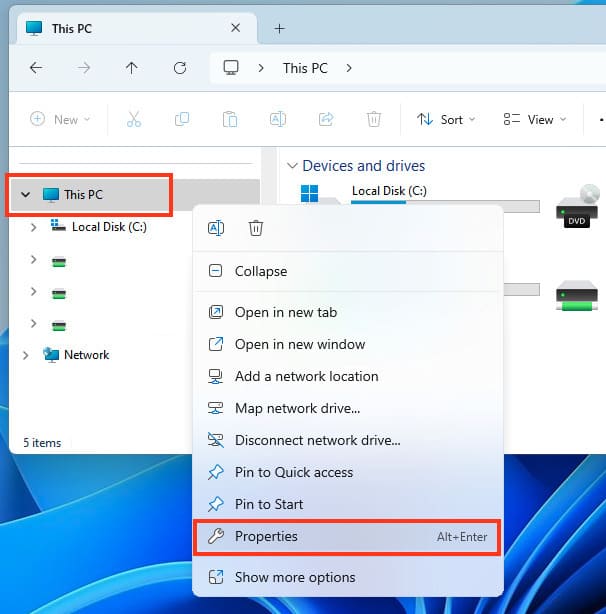Viewport: 606px width, 614px height.
Task: Open the DVD drive icon
Action: (577, 206)
